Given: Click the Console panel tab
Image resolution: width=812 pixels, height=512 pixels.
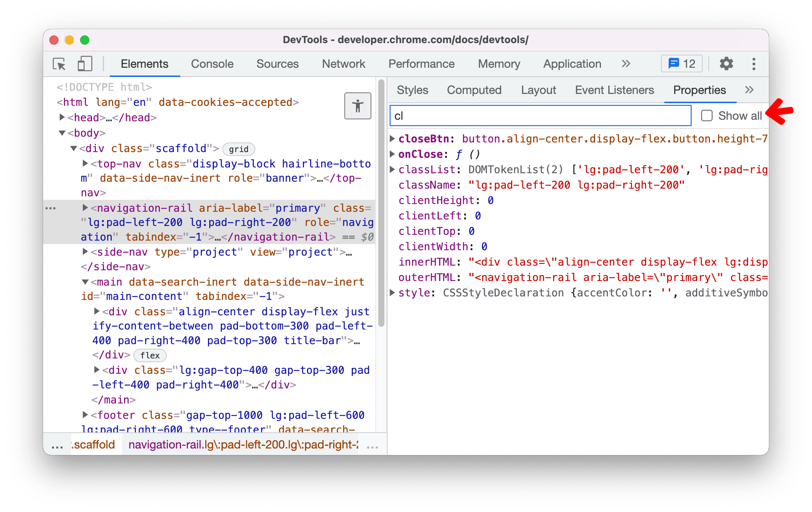Looking at the screenshot, I should pyautogui.click(x=212, y=63).
